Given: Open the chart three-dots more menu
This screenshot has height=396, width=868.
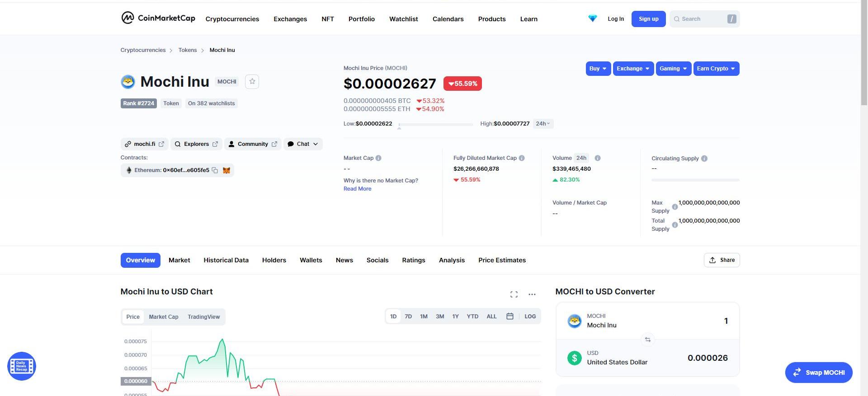Looking at the screenshot, I should [532, 294].
